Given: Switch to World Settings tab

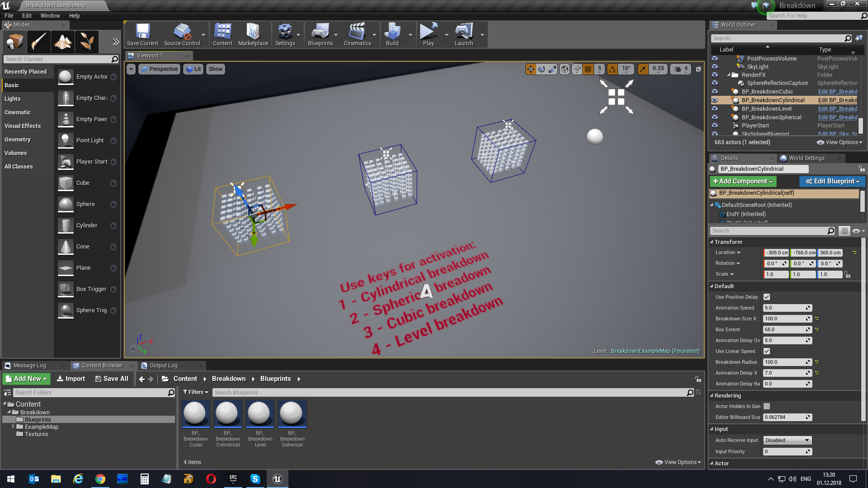Looking at the screenshot, I should pyautogui.click(x=807, y=157).
